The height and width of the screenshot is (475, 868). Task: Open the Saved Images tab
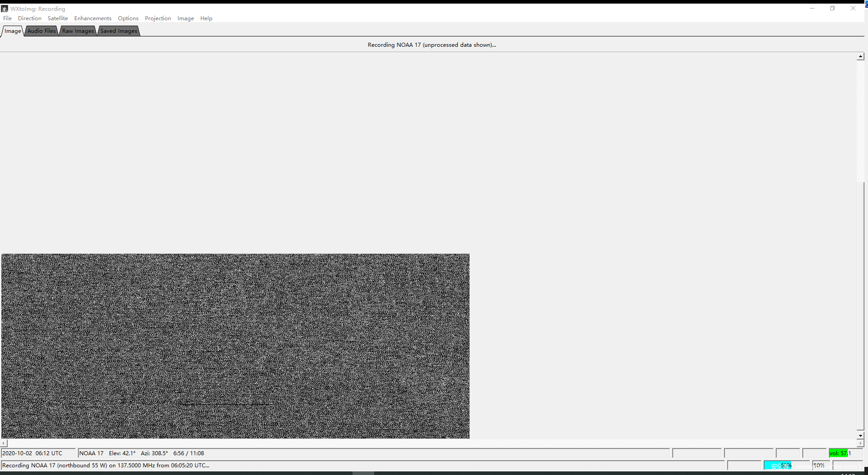click(118, 31)
